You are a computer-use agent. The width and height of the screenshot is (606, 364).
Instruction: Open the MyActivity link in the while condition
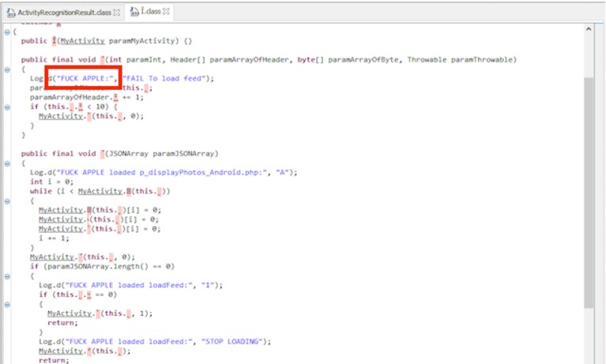[100, 191]
